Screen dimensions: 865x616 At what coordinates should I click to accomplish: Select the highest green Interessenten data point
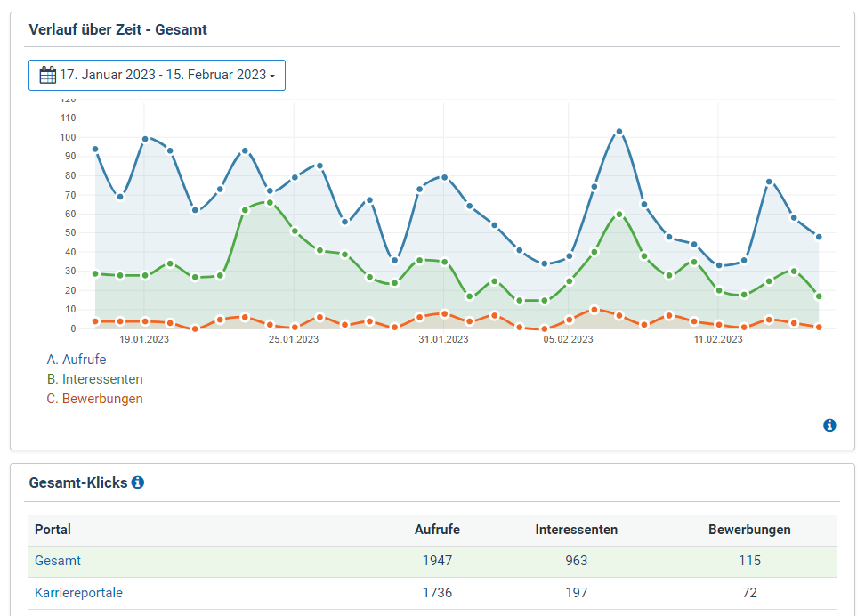(x=270, y=203)
